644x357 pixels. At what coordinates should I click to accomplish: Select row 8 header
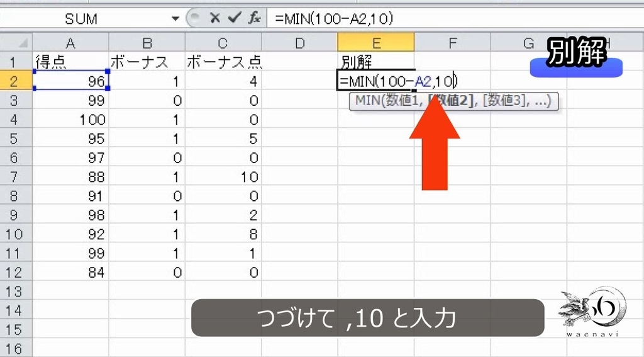(x=16, y=196)
